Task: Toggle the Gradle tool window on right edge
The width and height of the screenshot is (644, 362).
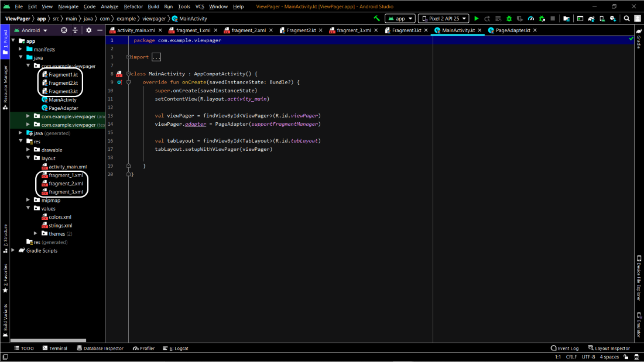Action: (x=639, y=39)
